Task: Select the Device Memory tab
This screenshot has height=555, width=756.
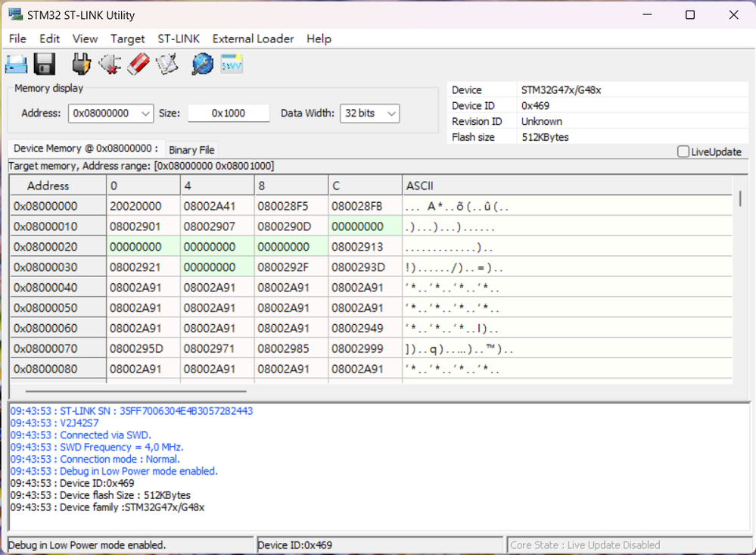Action: (x=85, y=148)
